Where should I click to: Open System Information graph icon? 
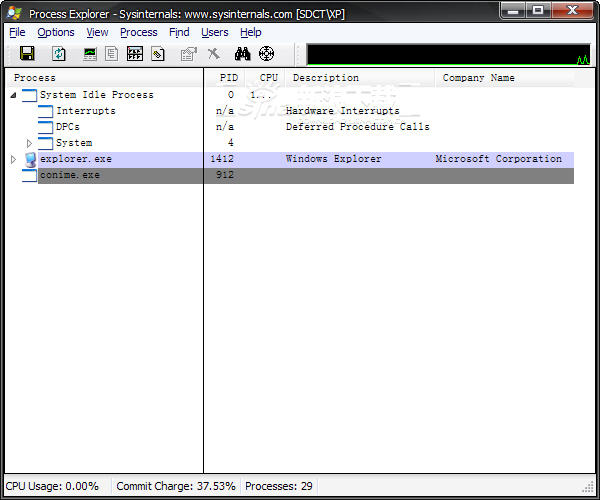pyautogui.click(x=90, y=54)
